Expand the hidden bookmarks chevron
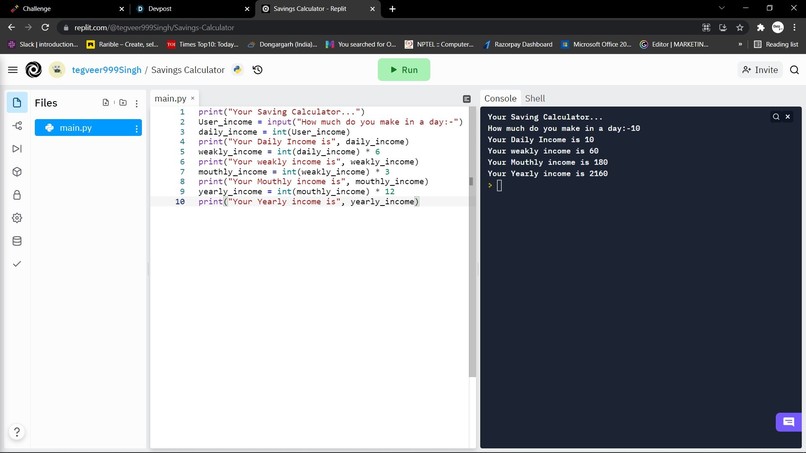The image size is (806, 453). pos(740,44)
